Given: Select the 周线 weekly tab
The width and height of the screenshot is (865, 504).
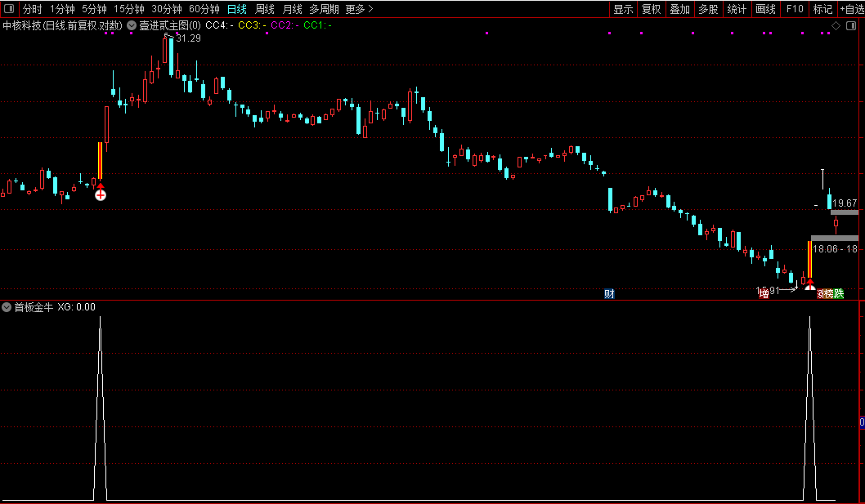Looking at the screenshot, I should [265, 9].
